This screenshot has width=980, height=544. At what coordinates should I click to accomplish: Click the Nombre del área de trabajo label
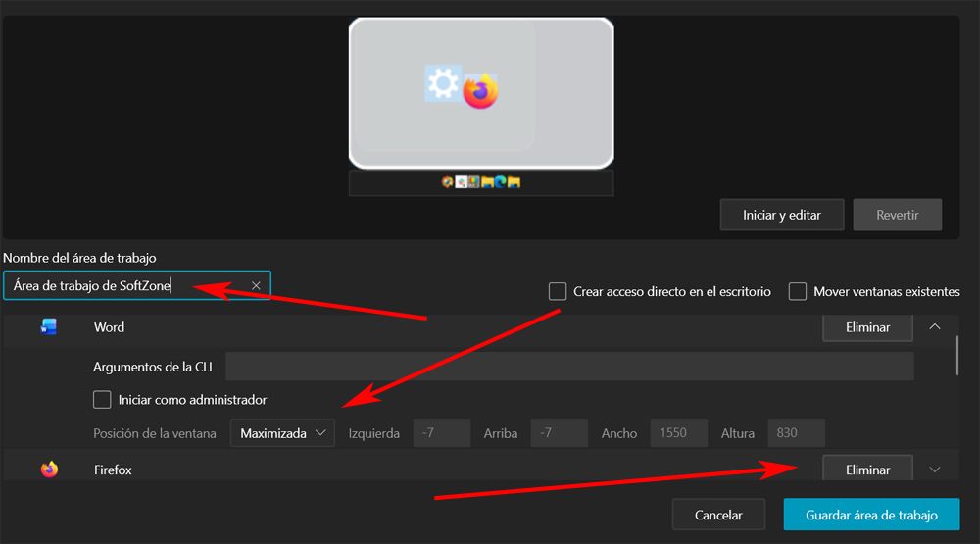80,258
